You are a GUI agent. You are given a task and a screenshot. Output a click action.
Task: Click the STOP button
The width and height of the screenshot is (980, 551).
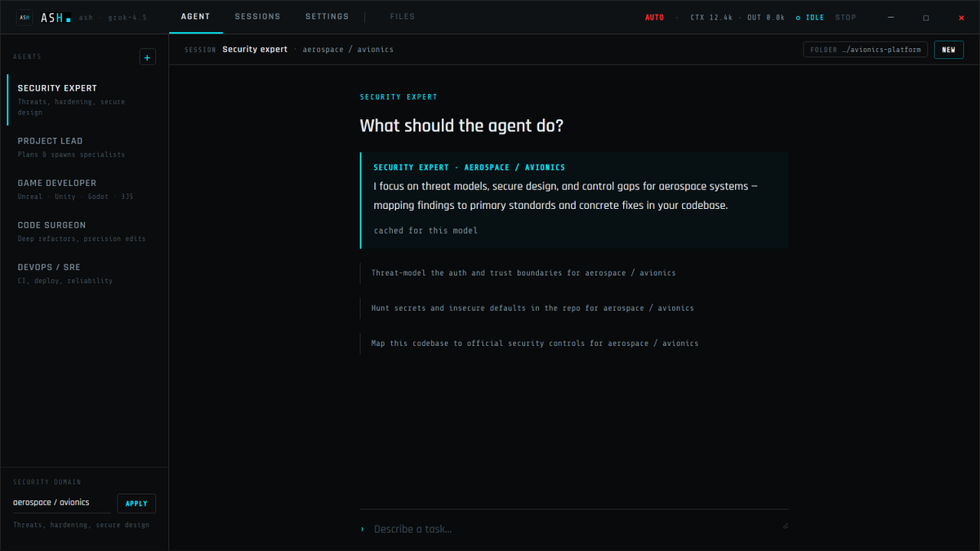(x=846, y=17)
